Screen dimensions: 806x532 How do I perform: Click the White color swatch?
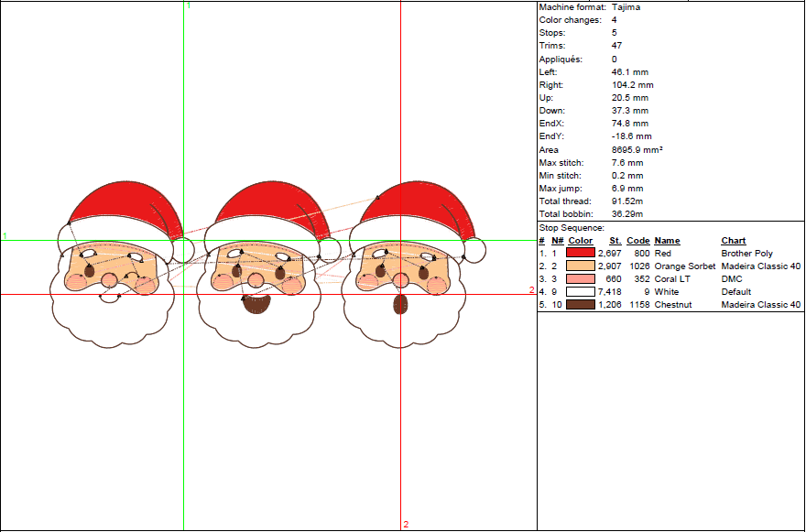[x=580, y=292]
